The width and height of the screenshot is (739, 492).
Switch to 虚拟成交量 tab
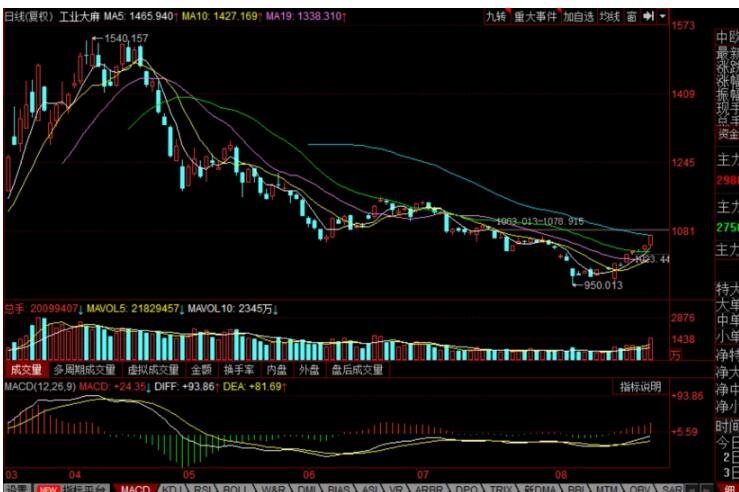tap(153, 370)
